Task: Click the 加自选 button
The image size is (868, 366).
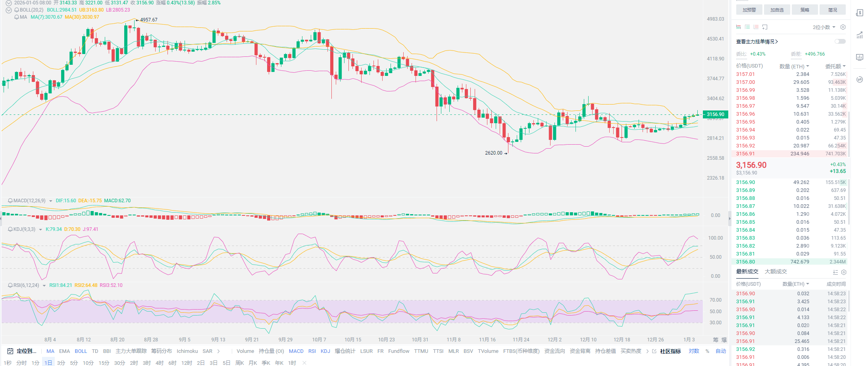Action: coord(777,10)
